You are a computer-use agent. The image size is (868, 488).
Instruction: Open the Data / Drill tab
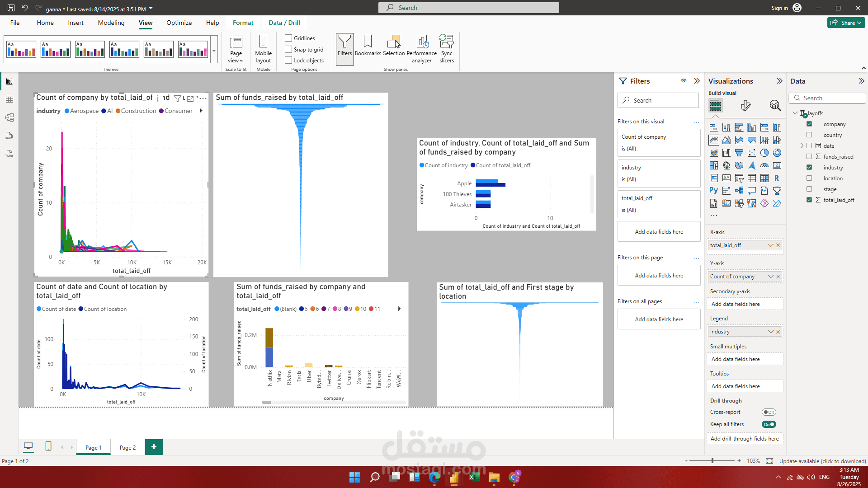[284, 23]
